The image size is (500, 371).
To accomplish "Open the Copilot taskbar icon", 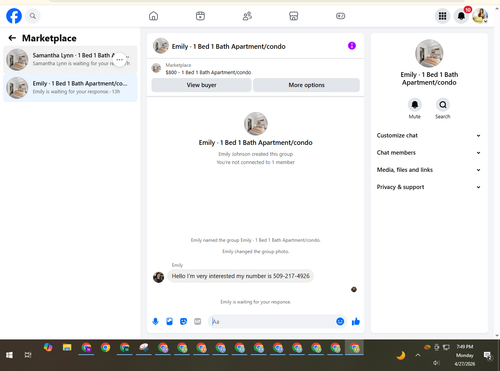I will click(48, 347).
